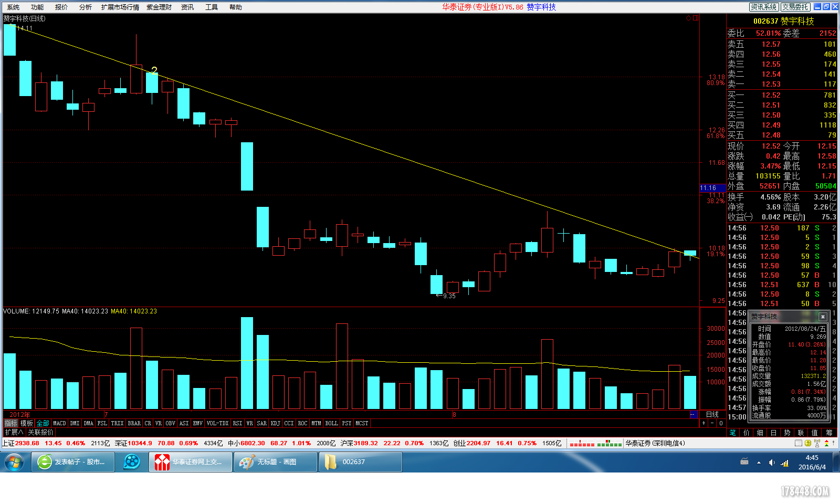Open the 关联报价 tab
This screenshot has width=840, height=504.
(x=41, y=432)
